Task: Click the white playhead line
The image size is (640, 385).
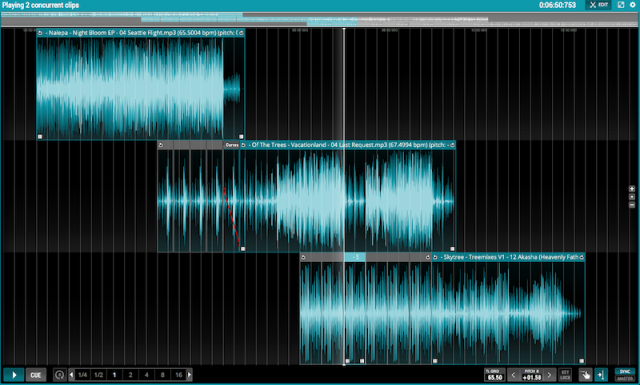Action: click(344, 196)
